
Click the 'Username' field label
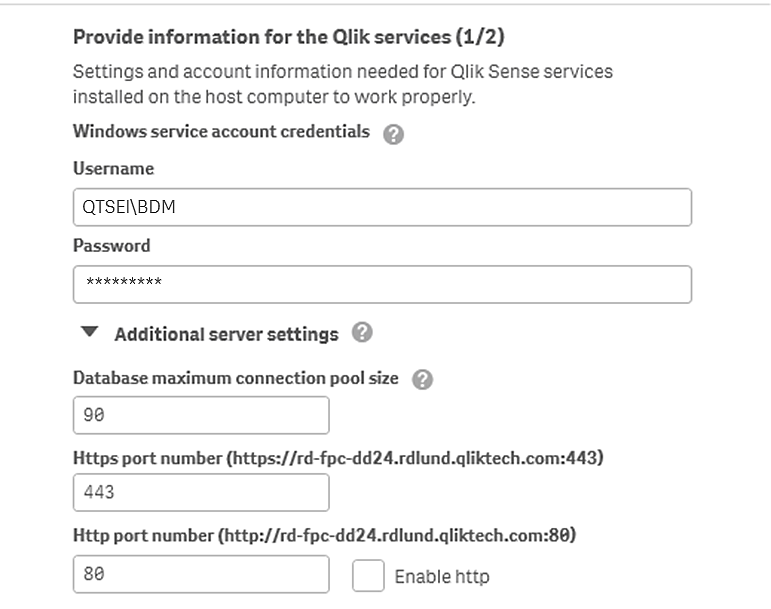coord(113,169)
